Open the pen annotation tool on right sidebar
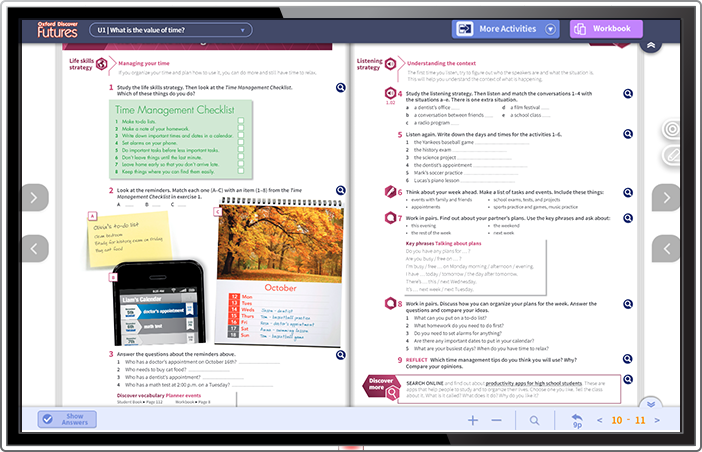Screen dimensions: 702x452 671,155
